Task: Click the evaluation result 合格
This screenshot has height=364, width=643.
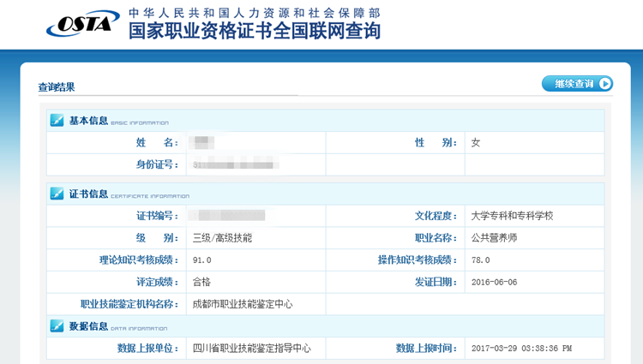Action: [201, 282]
